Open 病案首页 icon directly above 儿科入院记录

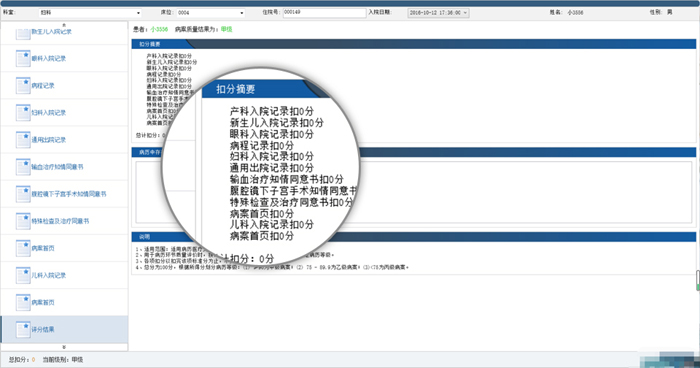[x=23, y=248]
